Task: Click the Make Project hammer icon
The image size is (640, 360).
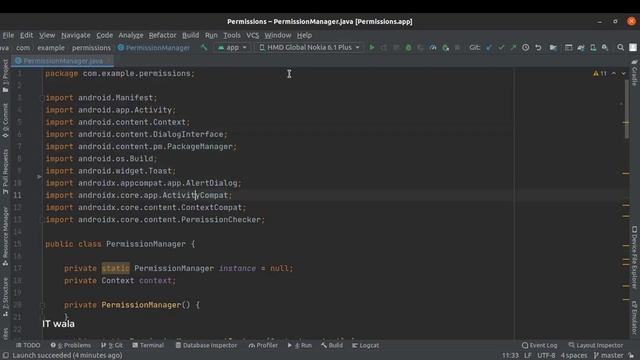Action: (x=204, y=48)
